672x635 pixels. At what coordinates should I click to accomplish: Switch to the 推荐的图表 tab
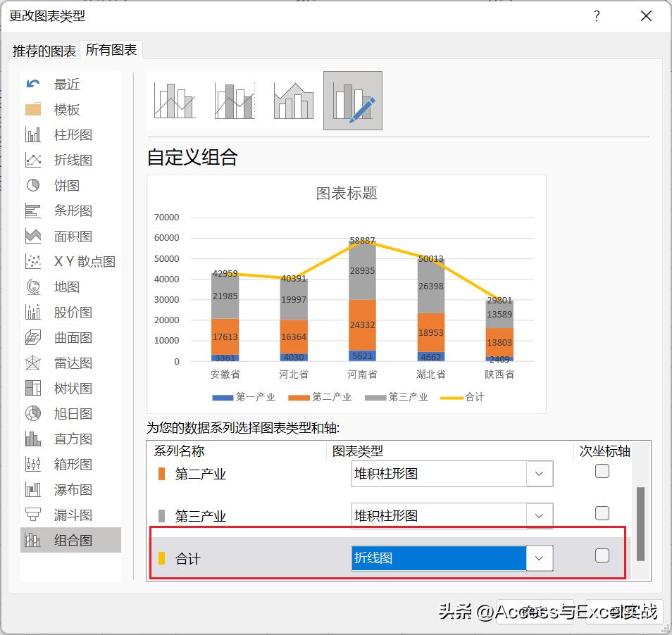click(43, 51)
